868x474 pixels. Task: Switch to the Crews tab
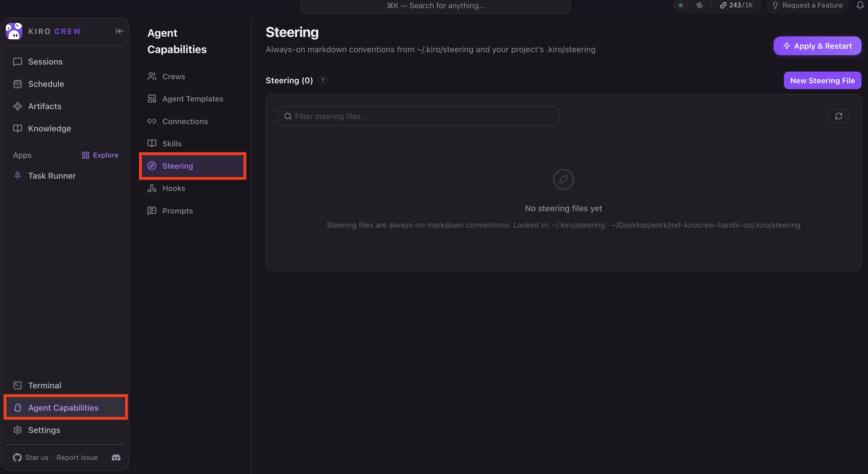tap(192, 77)
